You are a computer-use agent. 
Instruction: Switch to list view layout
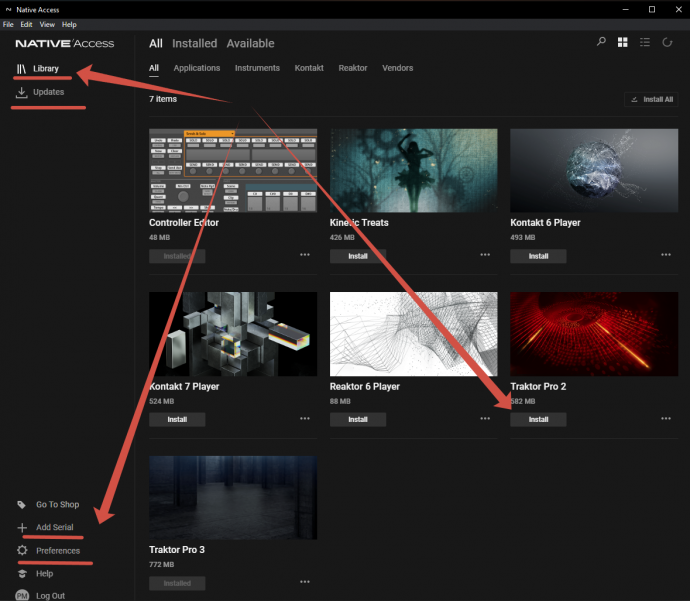(645, 42)
